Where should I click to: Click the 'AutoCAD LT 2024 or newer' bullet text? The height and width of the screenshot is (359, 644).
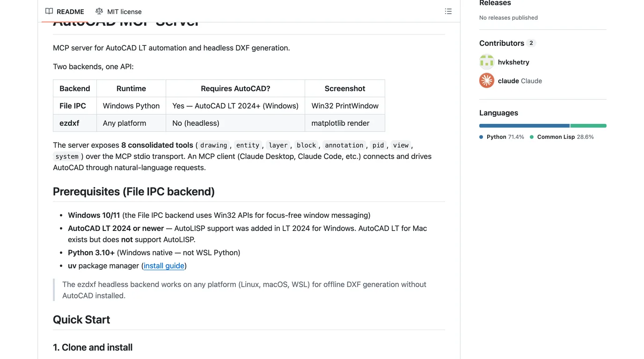[116, 228]
